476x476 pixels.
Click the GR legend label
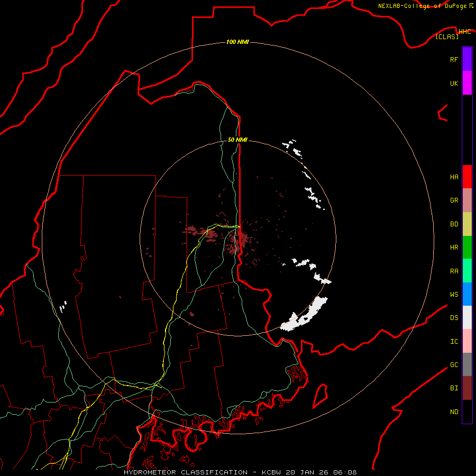point(454,200)
